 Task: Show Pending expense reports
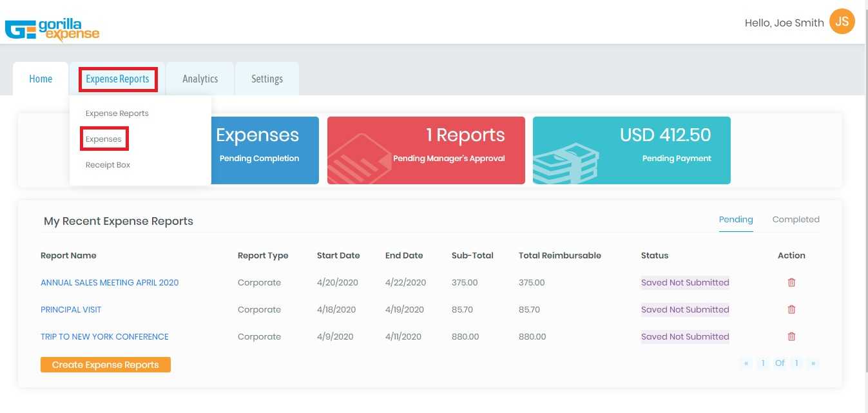pyautogui.click(x=736, y=220)
